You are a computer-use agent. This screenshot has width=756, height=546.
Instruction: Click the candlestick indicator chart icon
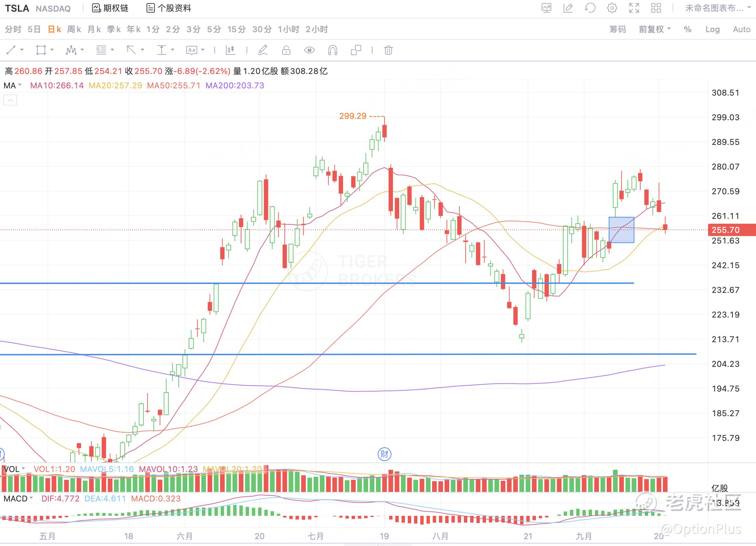tap(231, 50)
